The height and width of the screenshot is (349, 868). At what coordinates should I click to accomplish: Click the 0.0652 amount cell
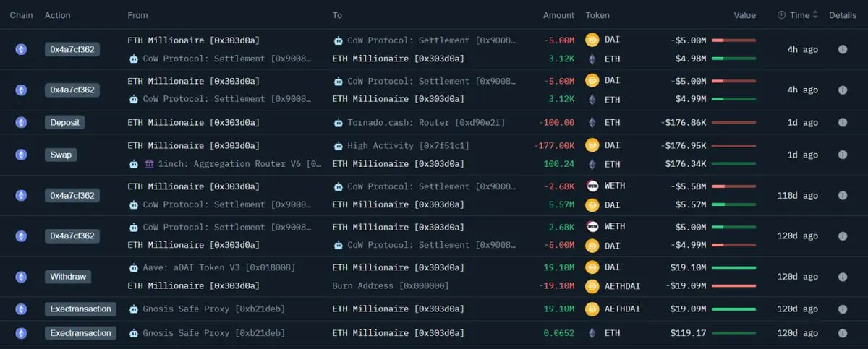pos(560,333)
